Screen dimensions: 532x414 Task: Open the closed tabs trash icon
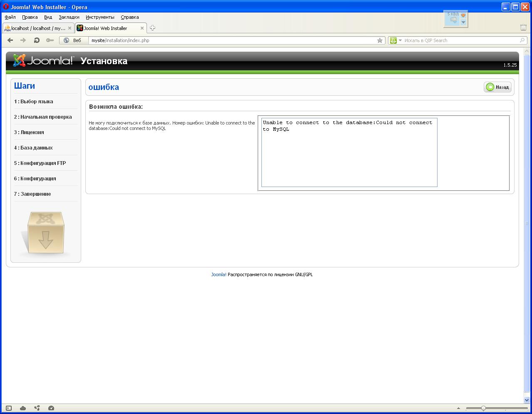click(x=523, y=27)
